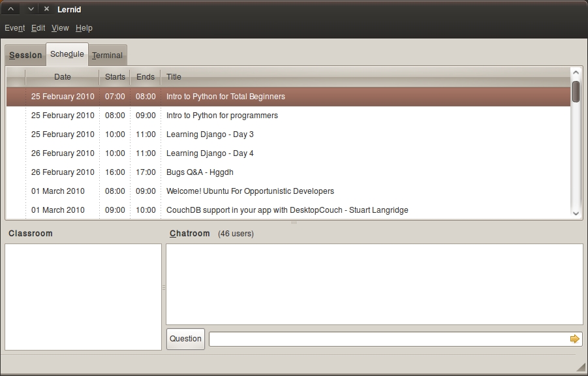The width and height of the screenshot is (588, 376).
Task: Click the window resize grip corner
Action: 581,367
